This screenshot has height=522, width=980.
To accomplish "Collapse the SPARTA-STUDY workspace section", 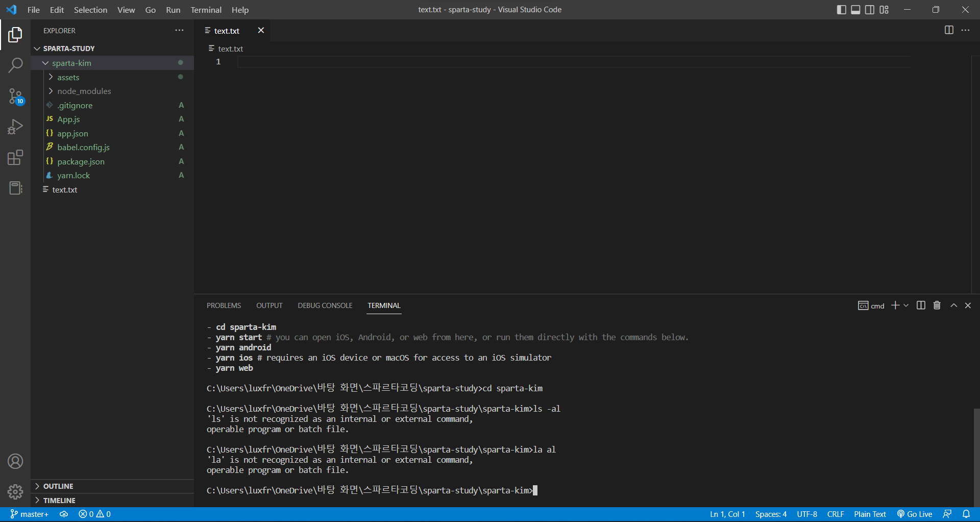I will click(x=112, y=49).
